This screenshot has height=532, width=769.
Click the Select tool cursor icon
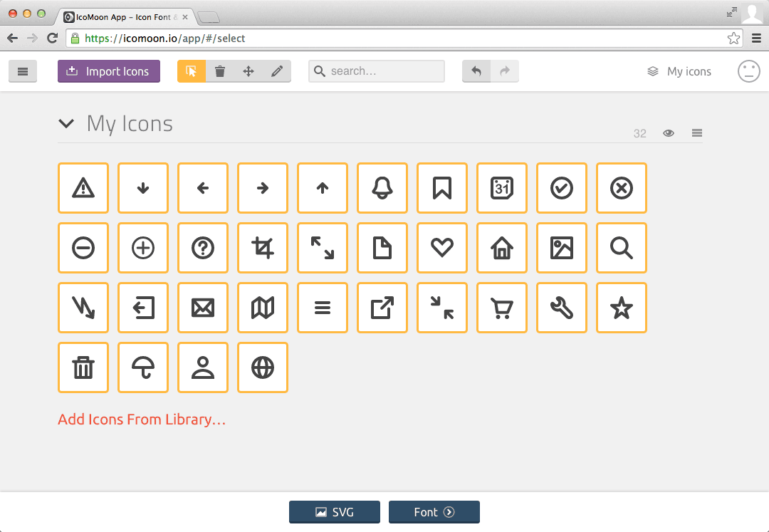(x=191, y=71)
